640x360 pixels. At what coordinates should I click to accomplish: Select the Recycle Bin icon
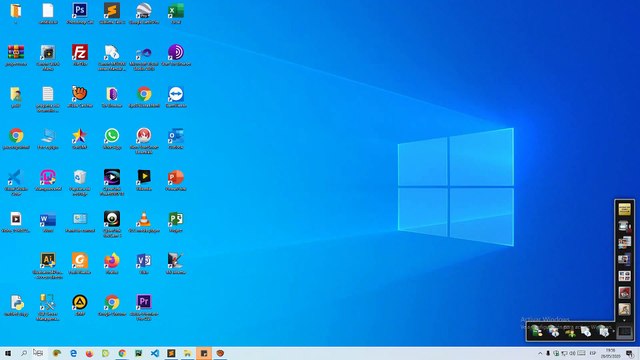coord(80,182)
